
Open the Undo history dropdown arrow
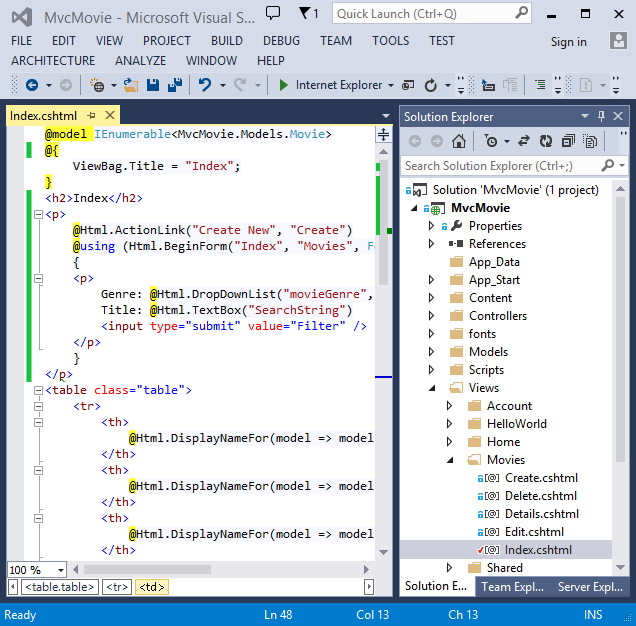[223, 85]
